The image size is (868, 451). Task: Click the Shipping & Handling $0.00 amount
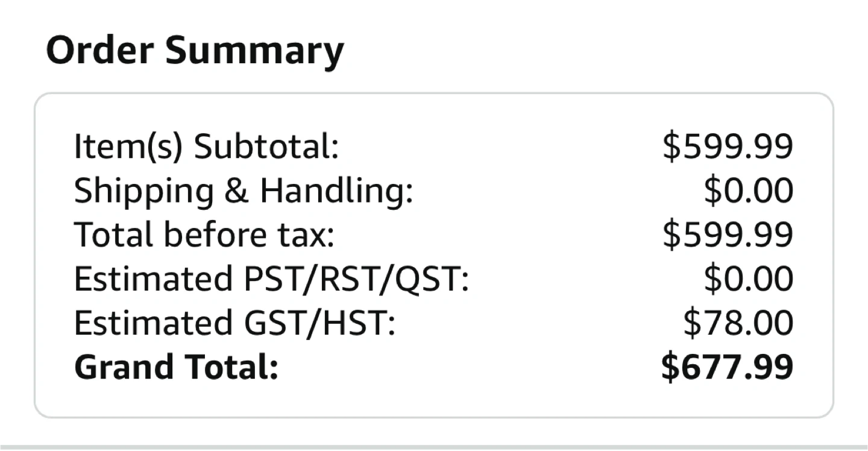coord(748,191)
